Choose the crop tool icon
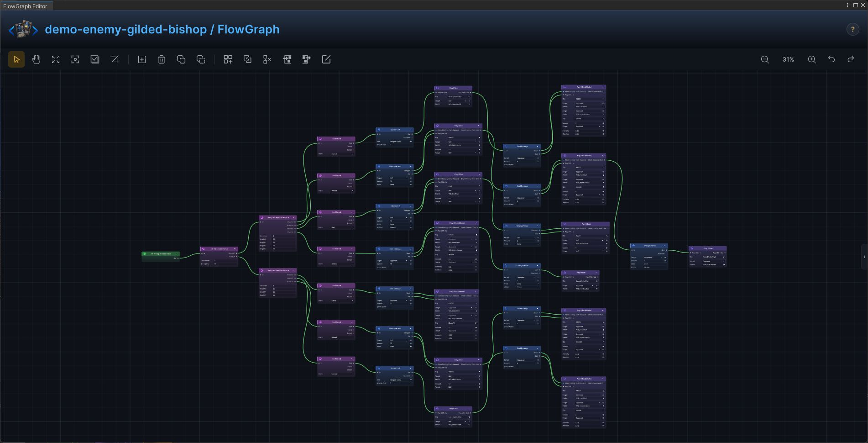The height and width of the screenshot is (443, 868). click(x=115, y=59)
